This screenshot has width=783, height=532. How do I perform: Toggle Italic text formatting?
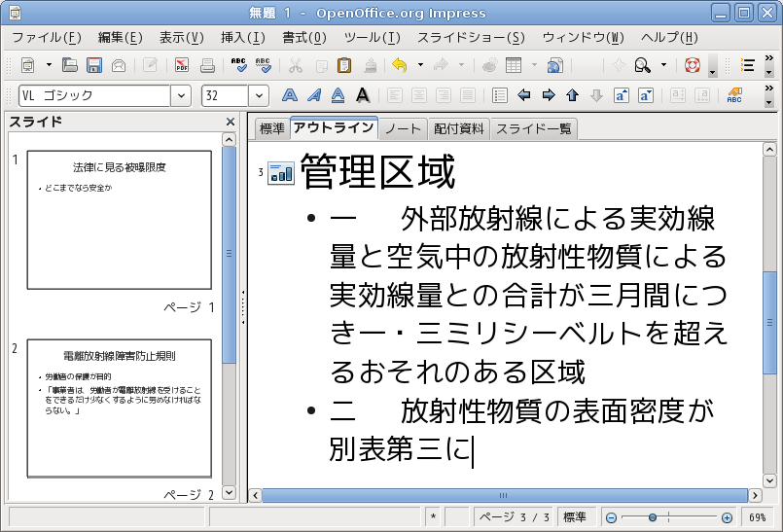313,95
